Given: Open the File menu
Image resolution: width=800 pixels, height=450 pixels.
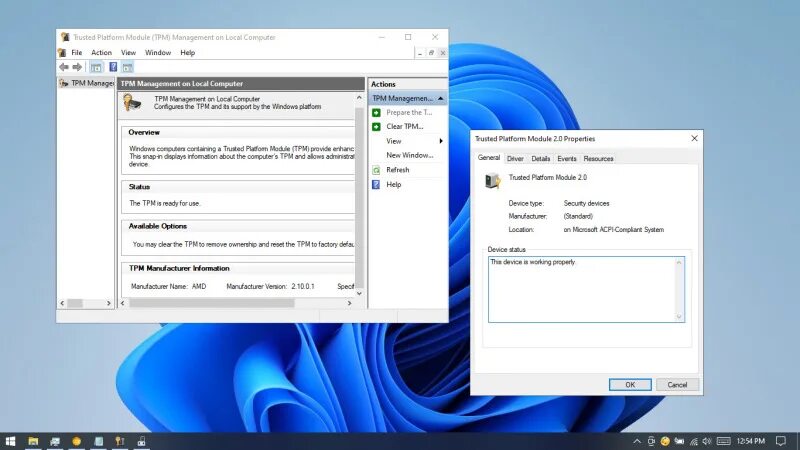Looking at the screenshot, I should [77, 53].
